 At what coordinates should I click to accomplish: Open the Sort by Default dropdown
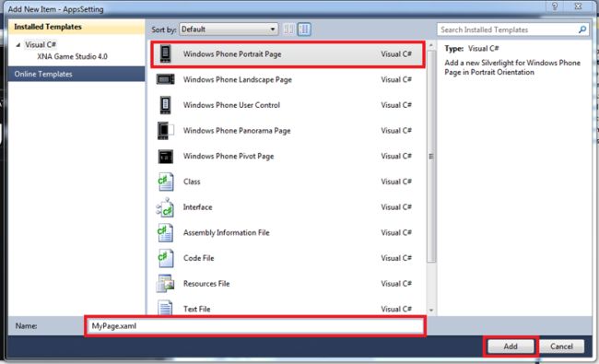click(229, 29)
